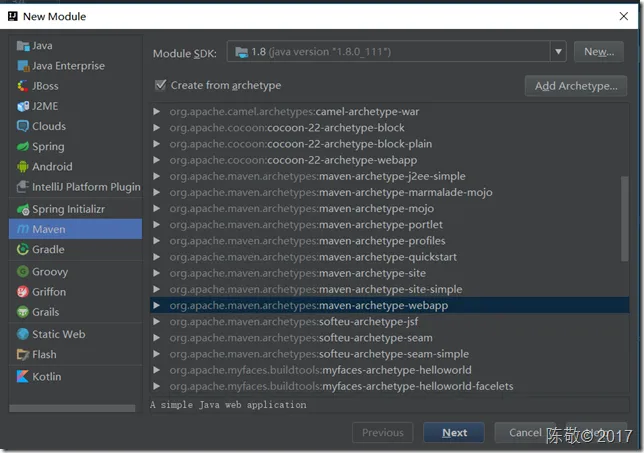Click the Maven 'm' icon
644x453 pixels.
click(x=23, y=229)
